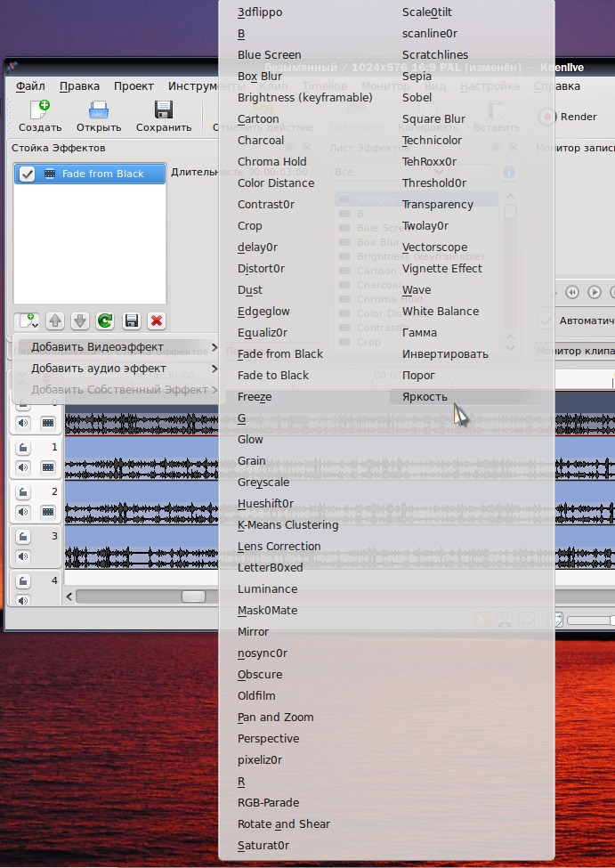
Task: Select the Cartoon effect
Action: pyautogui.click(x=258, y=119)
